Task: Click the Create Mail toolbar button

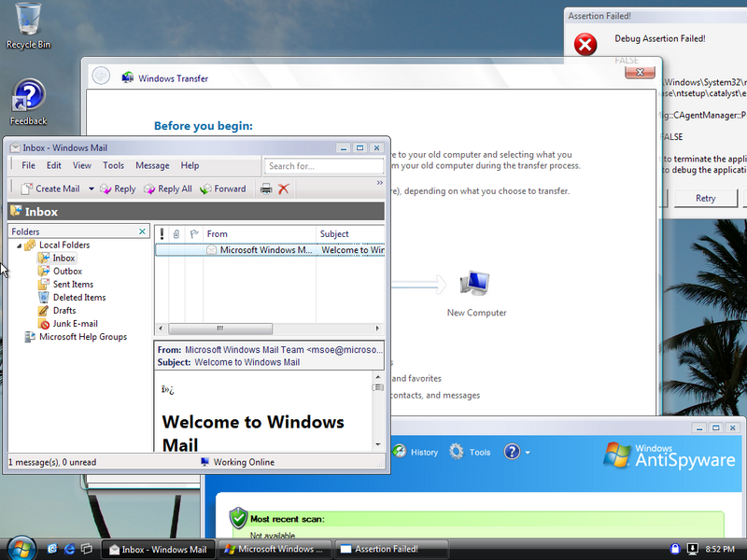Action: click(50, 189)
